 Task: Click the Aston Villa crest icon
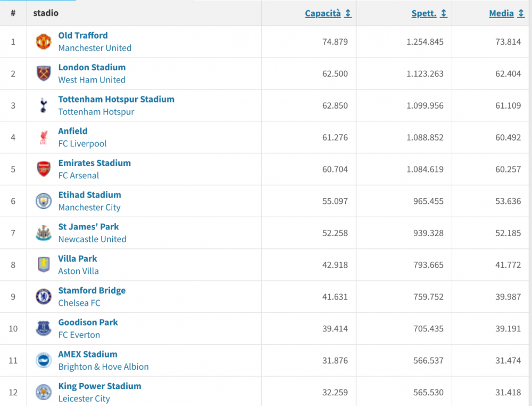click(x=44, y=265)
